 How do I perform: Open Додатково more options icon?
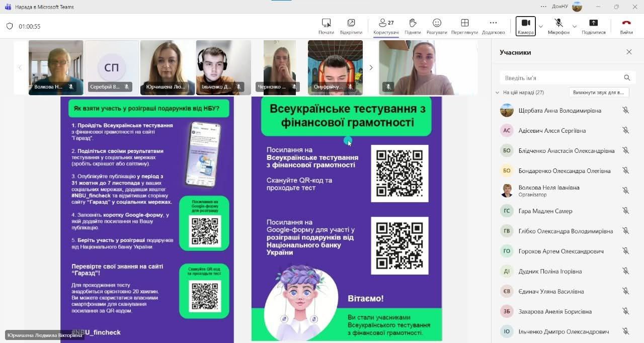(x=493, y=23)
